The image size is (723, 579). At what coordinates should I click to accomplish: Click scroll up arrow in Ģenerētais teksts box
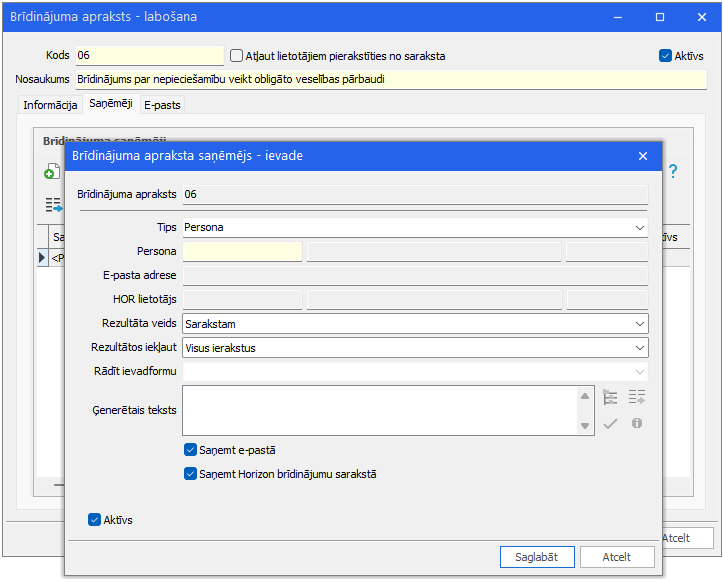point(585,396)
